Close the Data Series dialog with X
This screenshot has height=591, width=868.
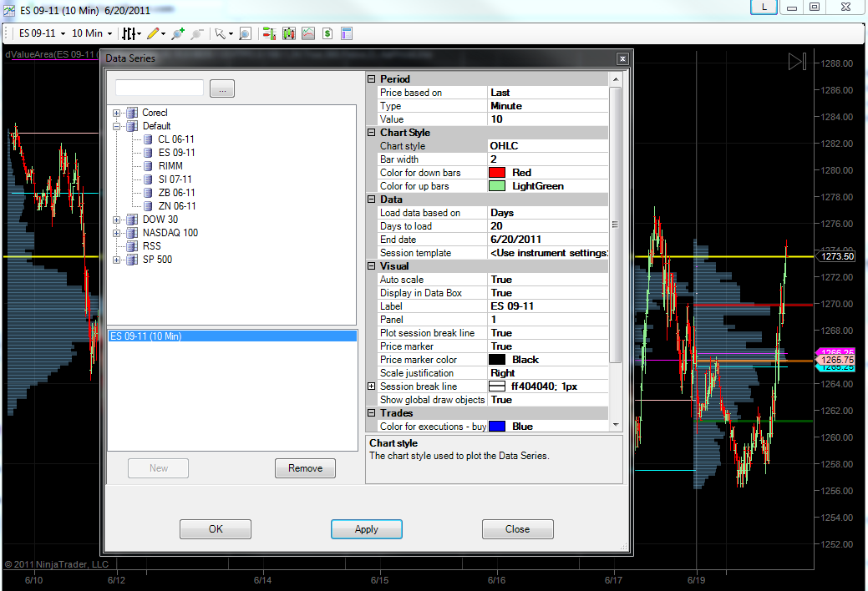[622, 58]
